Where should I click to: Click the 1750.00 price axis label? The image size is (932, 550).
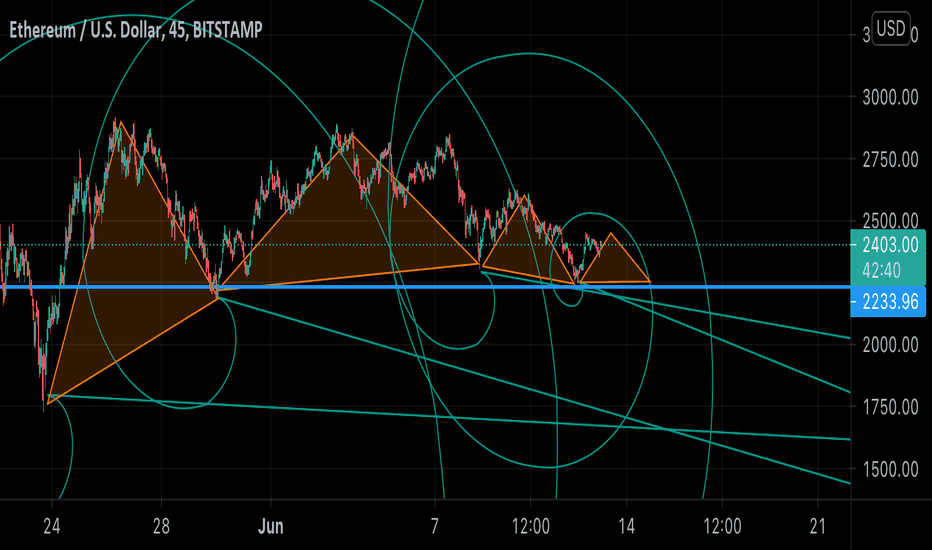[890, 407]
